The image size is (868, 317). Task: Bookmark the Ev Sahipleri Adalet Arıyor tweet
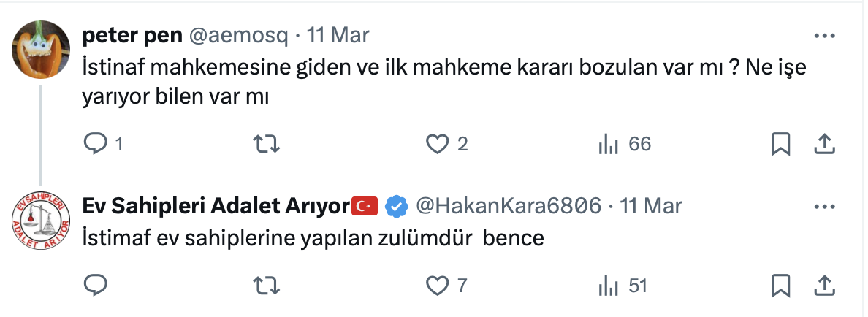tap(781, 286)
